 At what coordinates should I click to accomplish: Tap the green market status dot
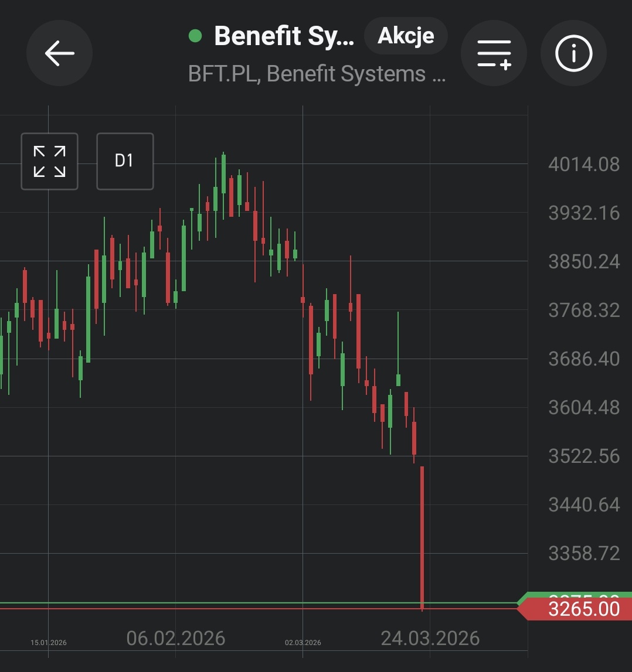coord(195,36)
